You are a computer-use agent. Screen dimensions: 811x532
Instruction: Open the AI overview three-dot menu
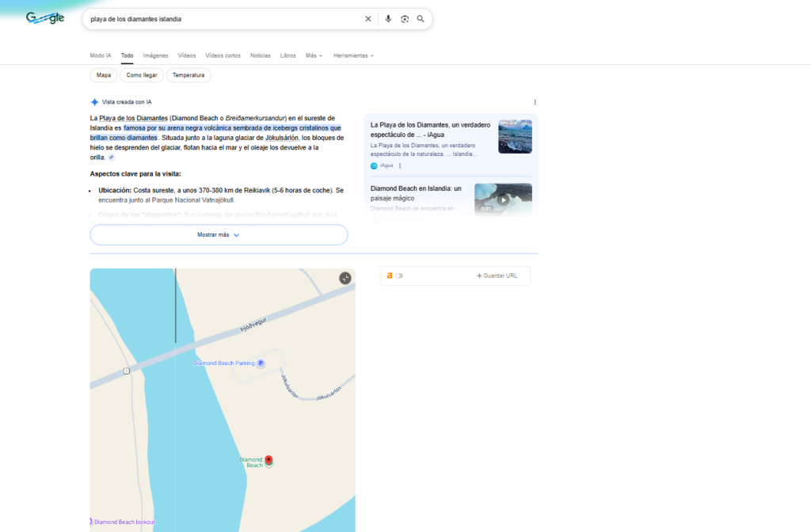[x=535, y=102]
